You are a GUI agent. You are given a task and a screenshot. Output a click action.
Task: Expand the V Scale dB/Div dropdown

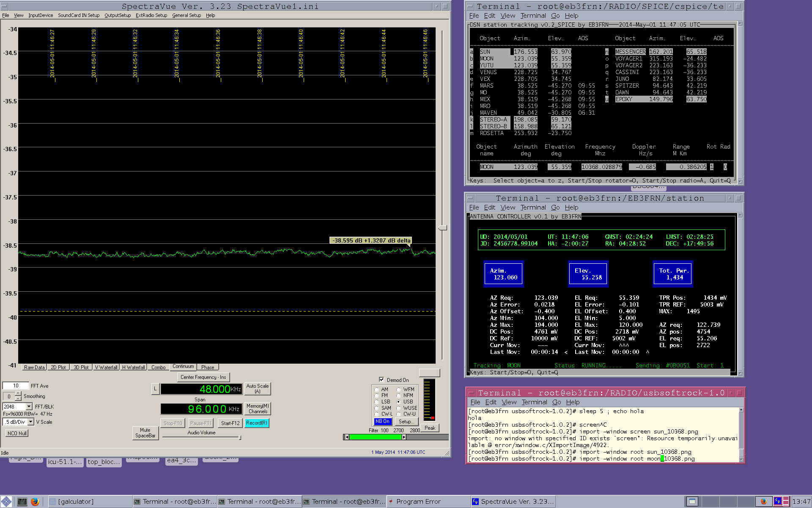click(x=30, y=422)
